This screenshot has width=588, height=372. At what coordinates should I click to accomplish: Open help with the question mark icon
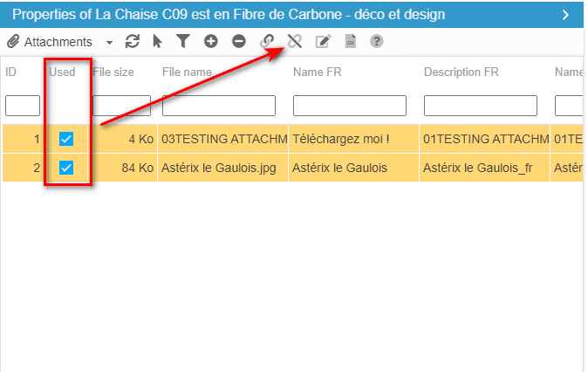point(377,41)
